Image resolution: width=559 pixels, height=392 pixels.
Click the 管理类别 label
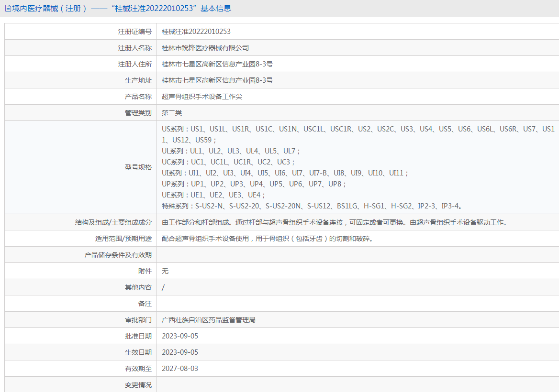pyautogui.click(x=138, y=113)
